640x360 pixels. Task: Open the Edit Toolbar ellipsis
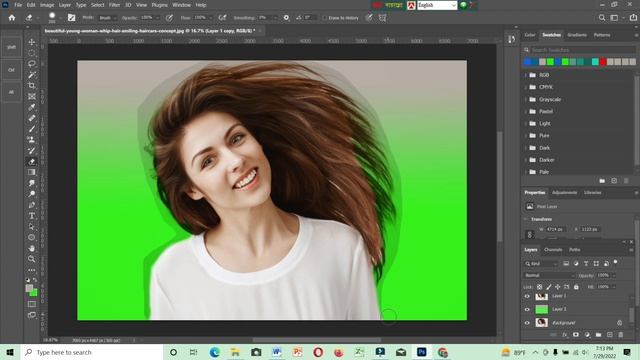pyautogui.click(x=32, y=270)
